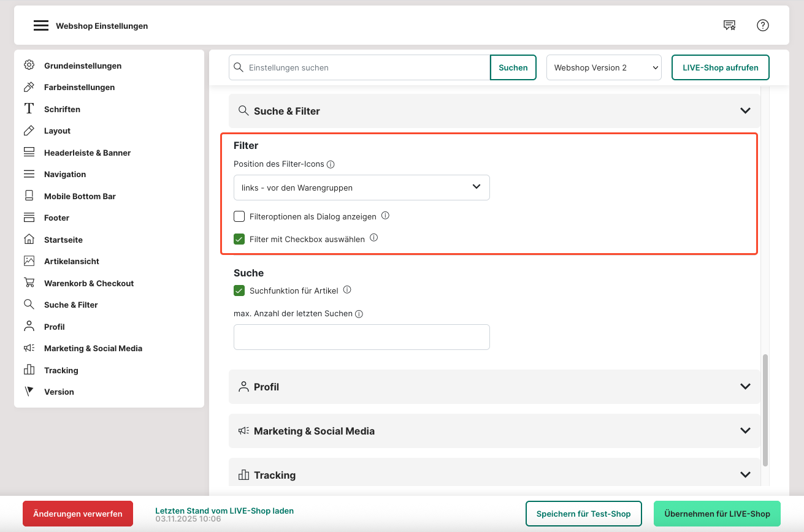
Task: Click info icon beside Suchfunktion für Artikel
Action: click(347, 290)
